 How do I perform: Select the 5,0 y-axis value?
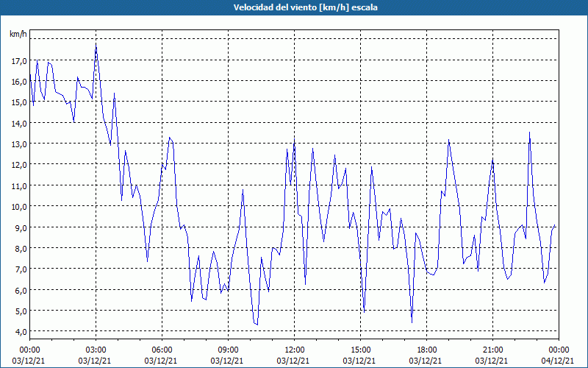pyautogui.click(x=21, y=311)
